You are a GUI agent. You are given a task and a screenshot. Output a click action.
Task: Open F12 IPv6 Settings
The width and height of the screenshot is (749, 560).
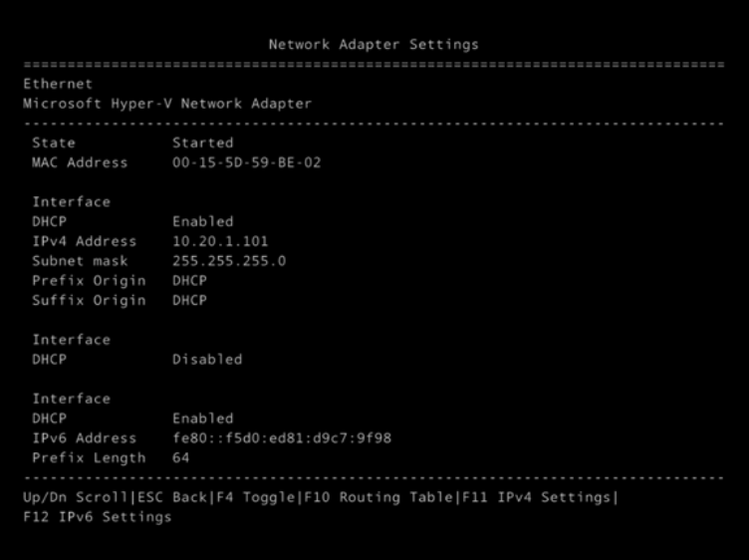pos(97,517)
